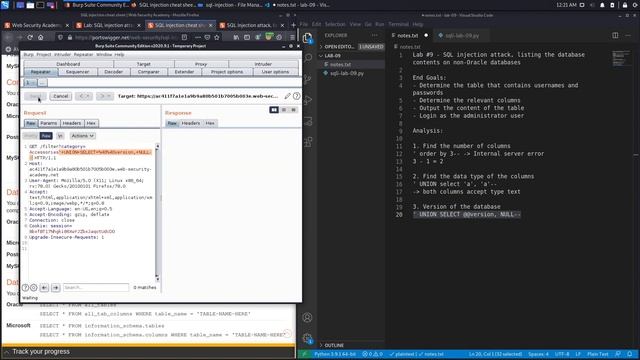Open Explorer panel ellipsis menu

coord(374,36)
